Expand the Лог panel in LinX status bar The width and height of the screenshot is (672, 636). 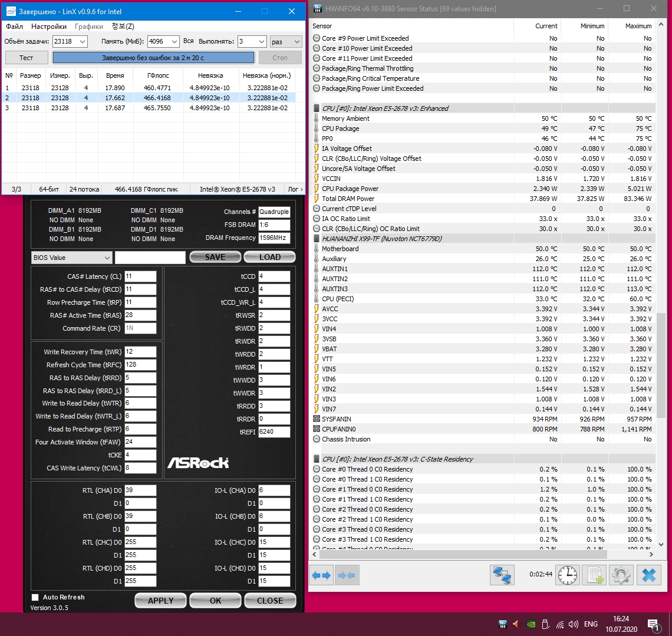pos(295,189)
